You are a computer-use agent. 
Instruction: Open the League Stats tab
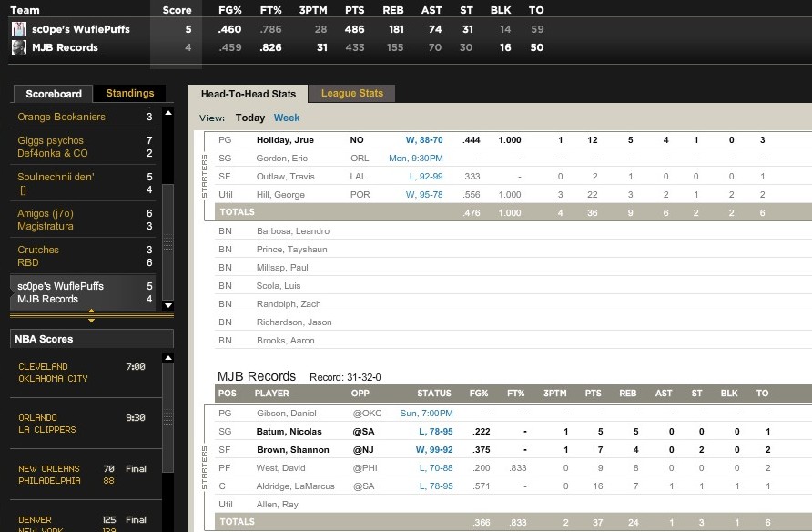(x=352, y=93)
